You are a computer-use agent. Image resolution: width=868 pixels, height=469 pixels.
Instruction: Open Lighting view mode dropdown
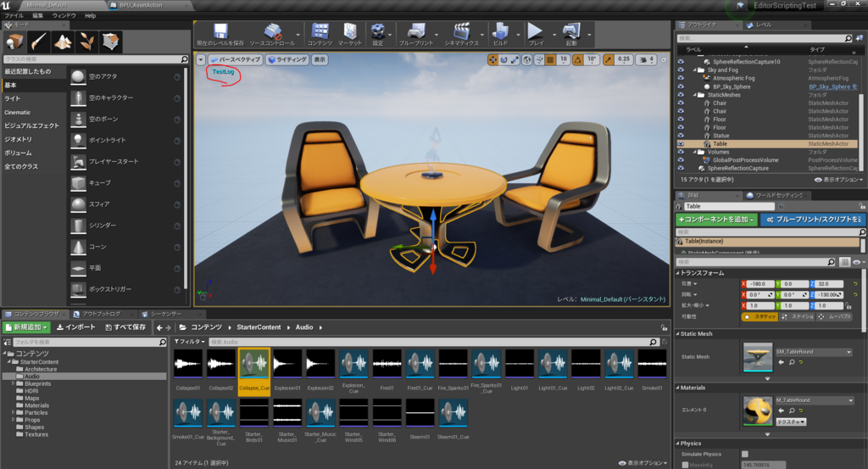[x=287, y=60]
